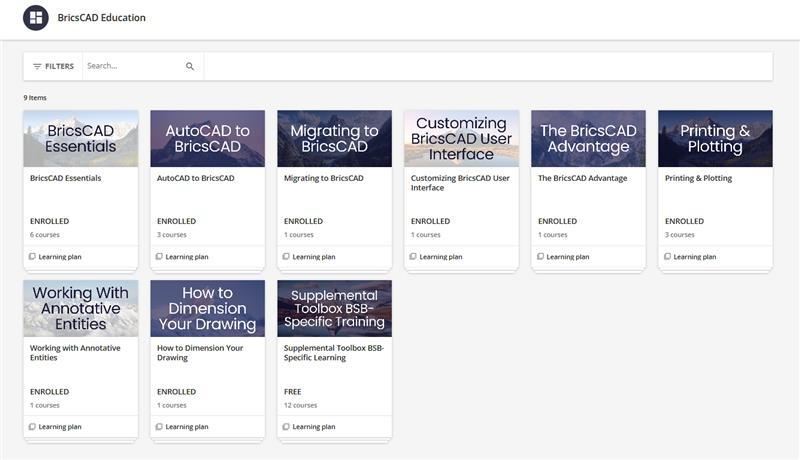This screenshot has width=800, height=460.
Task: Click learning plan icon on BricsCAD Essentials card
Action: pyautogui.click(x=32, y=257)
